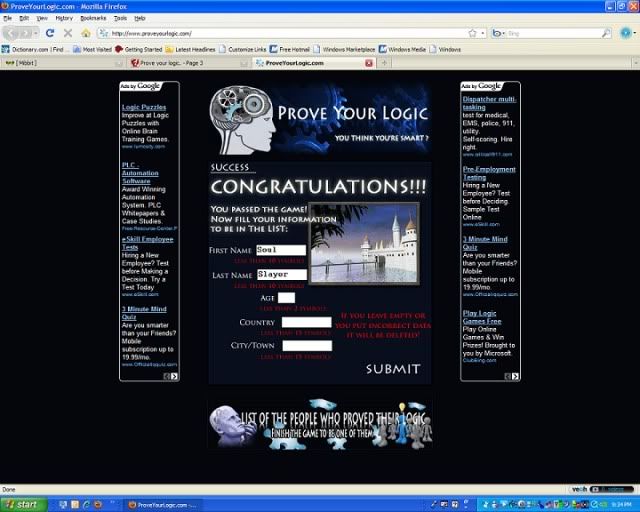Screen dimensions: 640x512
Task: Click the City/Town input field
Action: coord(307,346)
